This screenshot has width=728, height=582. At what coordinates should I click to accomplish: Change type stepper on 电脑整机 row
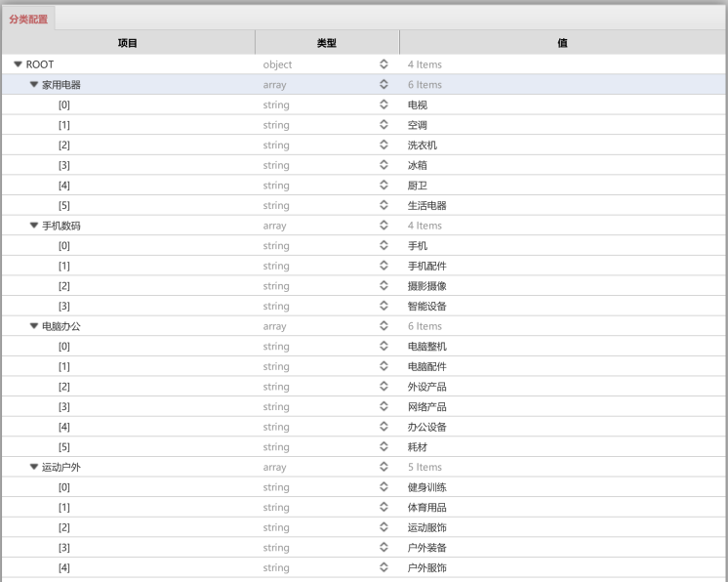click(384, 346)
